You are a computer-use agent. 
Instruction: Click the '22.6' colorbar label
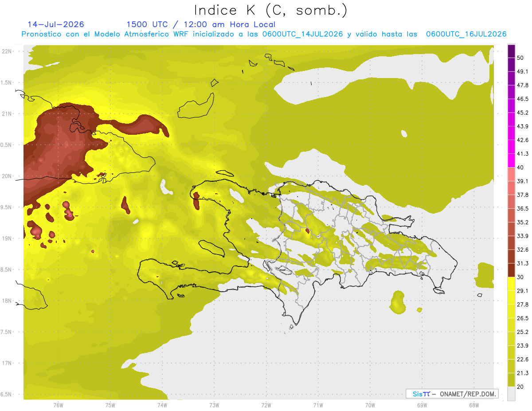coord(523,359)
